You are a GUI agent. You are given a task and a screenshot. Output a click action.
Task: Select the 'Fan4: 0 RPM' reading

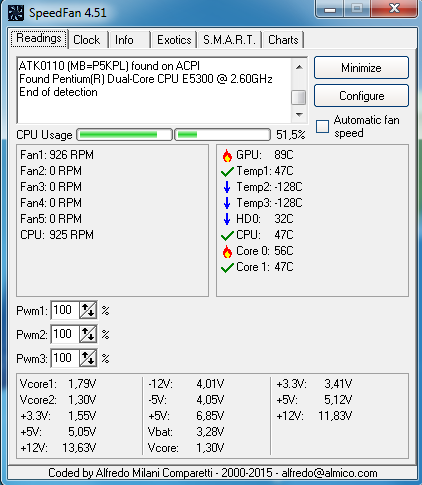[51, 203]
